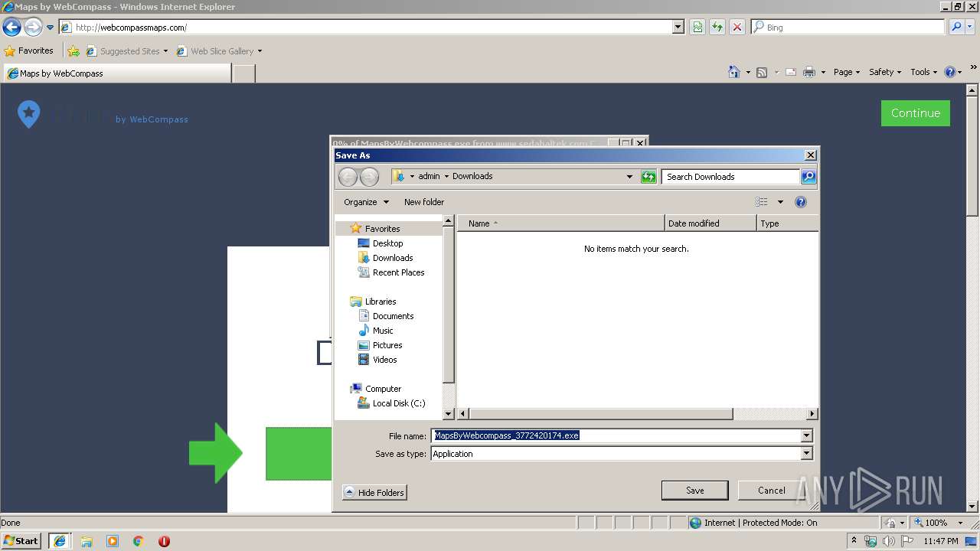Screen dimensions: 980x551
Task: Click the Change your view icon
Action: [x=761, y=202]
